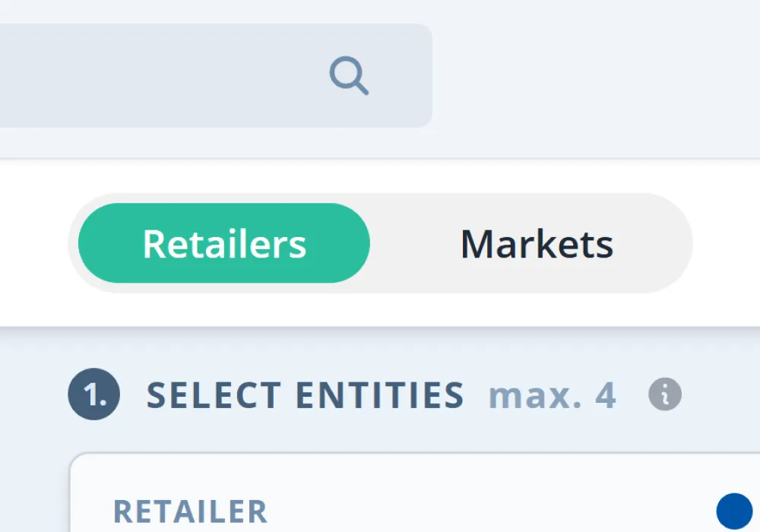Image resolution: width=760 pixels, height=532 pixels.
Task: Open the Markets tab
Action: pyautogui.click(x=537, y=244)
